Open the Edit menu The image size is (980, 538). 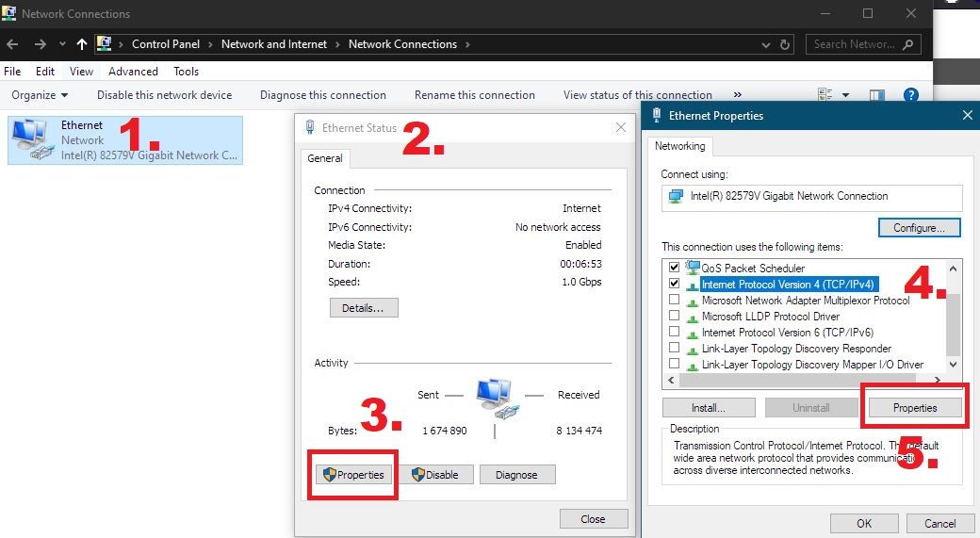coord(45,72)
